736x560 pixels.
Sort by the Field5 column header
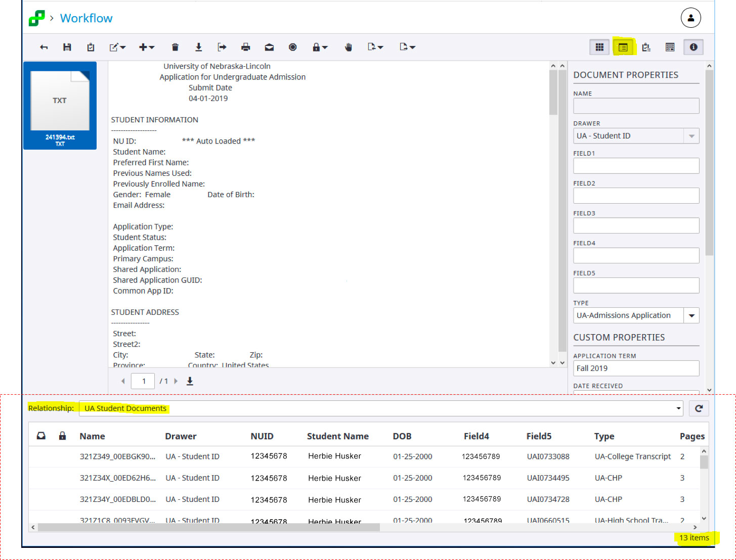pyautogui.click(x=539, y=436)
